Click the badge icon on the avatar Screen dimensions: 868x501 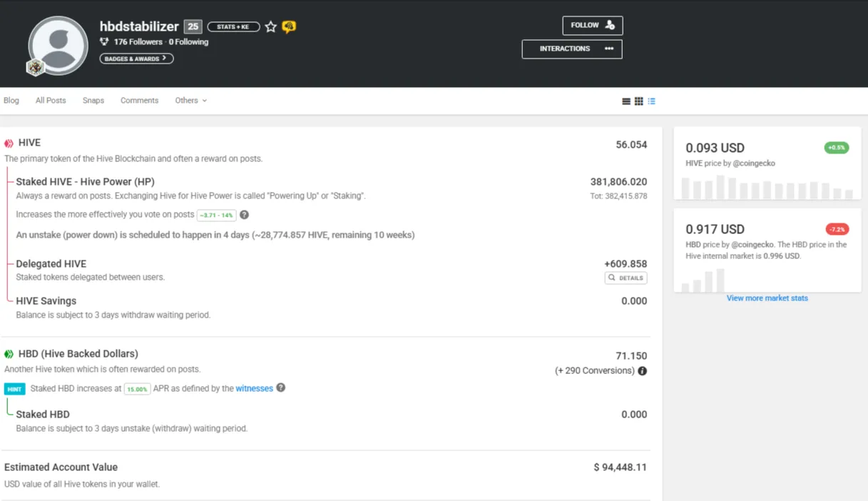(36, 68)
